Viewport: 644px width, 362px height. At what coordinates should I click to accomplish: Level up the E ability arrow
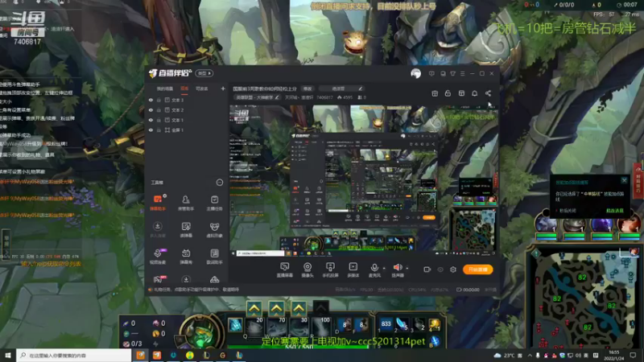(x=299, y=308)
